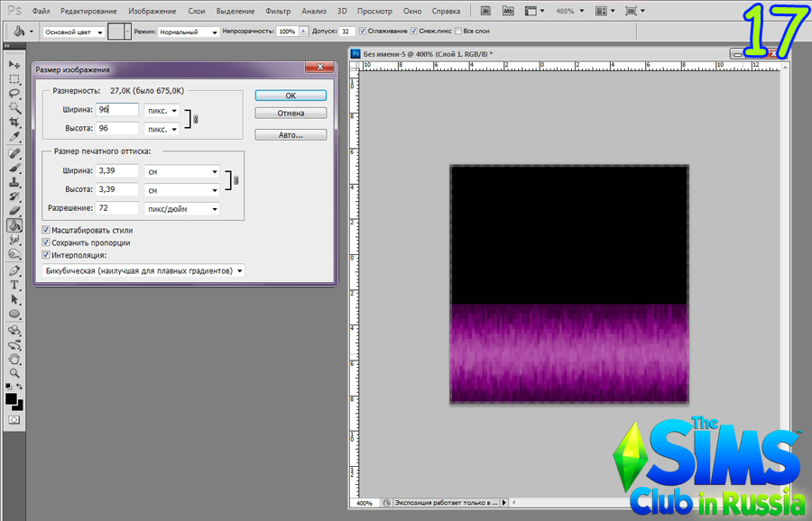812x521 pixels.
Task: Select the Clone Stamp tool
Action: pos(14,181)
